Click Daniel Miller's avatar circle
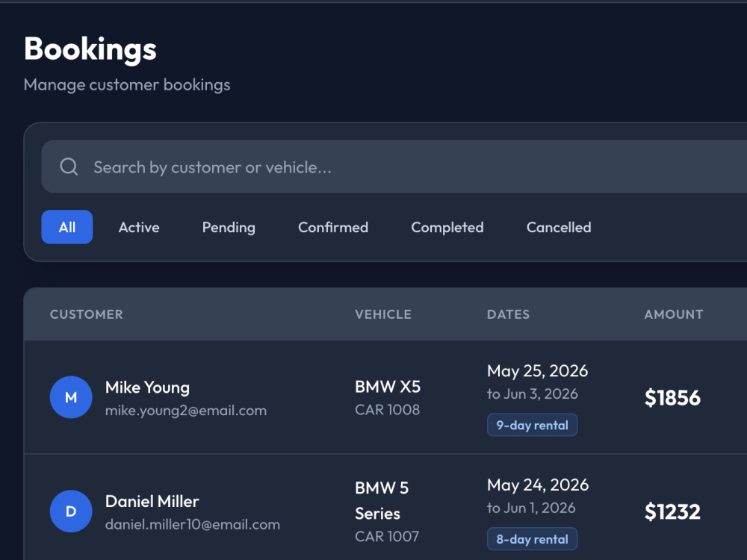Screen dimensions: 747x560 point(71,511)
